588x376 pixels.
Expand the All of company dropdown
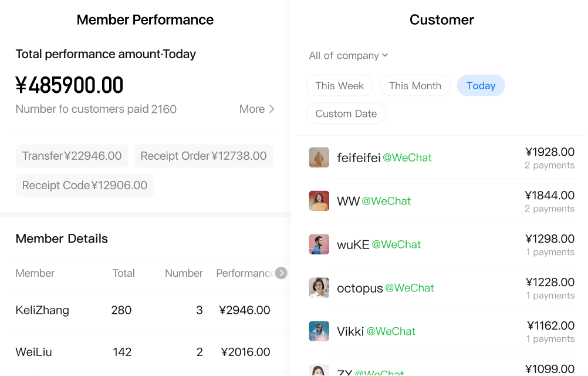pyautogui.click(x=349, y=56)
